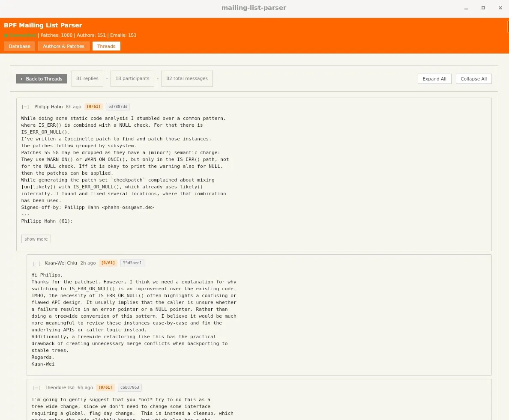
Task: Go back to Threads list
Action: (42, 79)
